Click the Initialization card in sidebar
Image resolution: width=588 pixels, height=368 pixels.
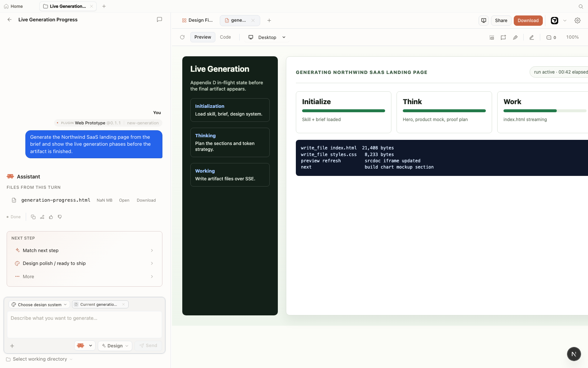tap(230, 110)
